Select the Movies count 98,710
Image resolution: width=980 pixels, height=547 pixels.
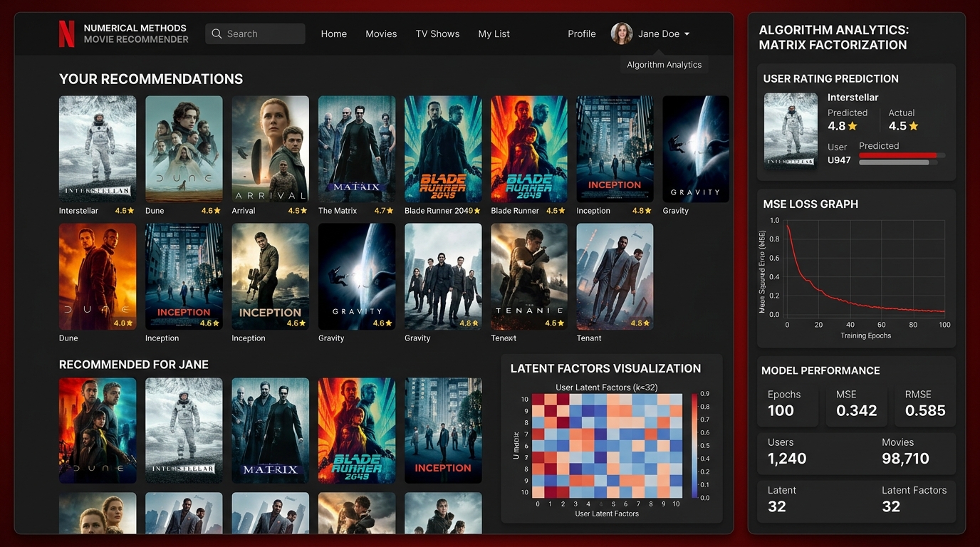[x=905, y=459]
